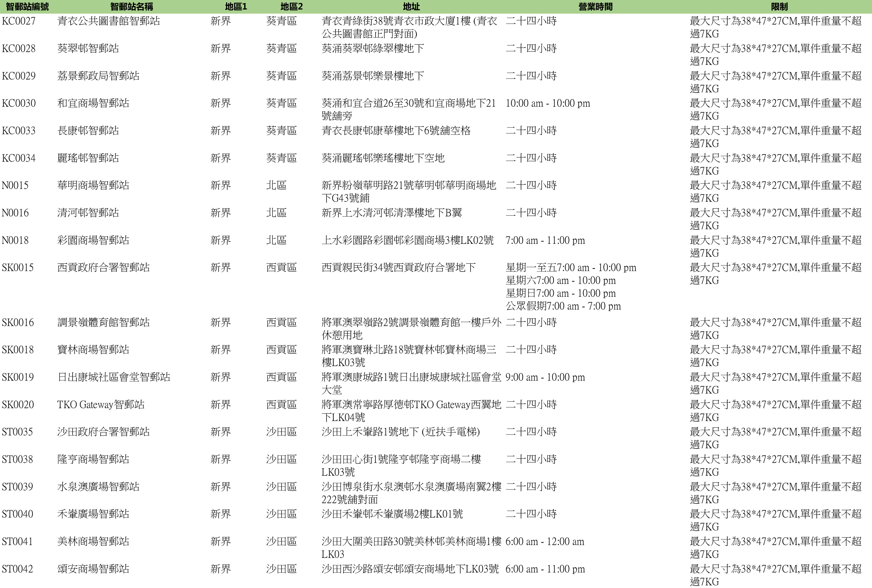Select station code KC0030
Viewport: 872px width, 588px height.
click(19, 103)
